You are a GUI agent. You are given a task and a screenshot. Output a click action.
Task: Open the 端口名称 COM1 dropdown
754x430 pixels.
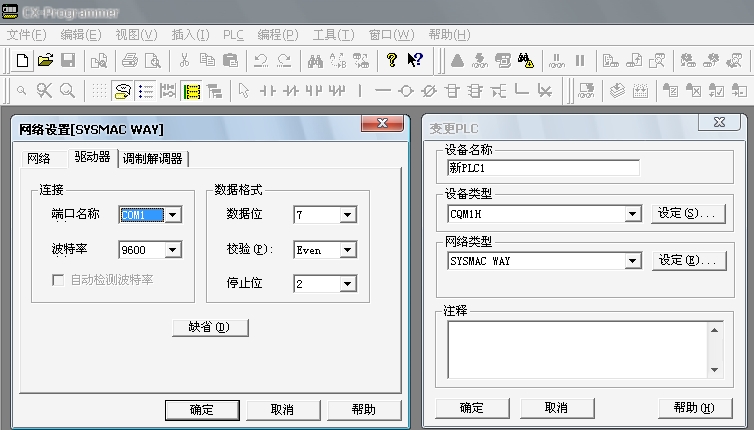click(172, 215)
